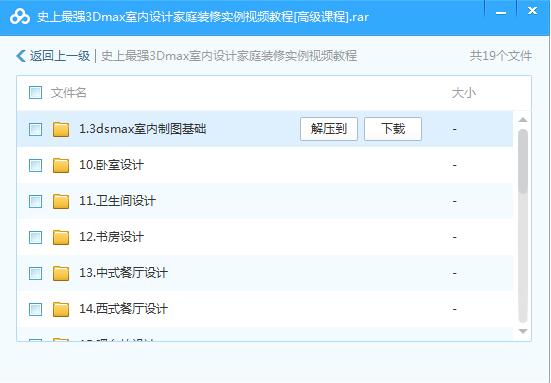This screenshot has width=551, height=383.
Task: Check the box for 10.卧室设计
Action: 35,165
